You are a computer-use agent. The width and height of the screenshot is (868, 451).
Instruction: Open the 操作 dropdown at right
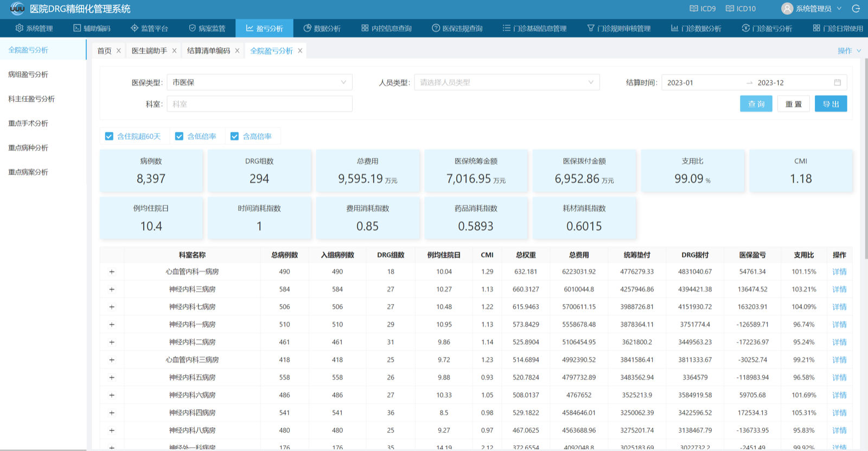[849, 50]
